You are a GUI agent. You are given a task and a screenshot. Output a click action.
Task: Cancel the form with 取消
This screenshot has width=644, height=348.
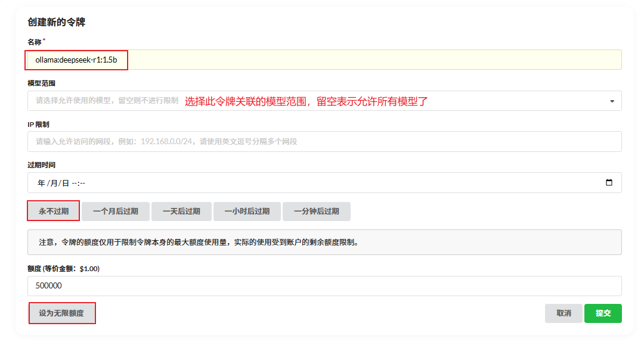(x=563, y=313)
